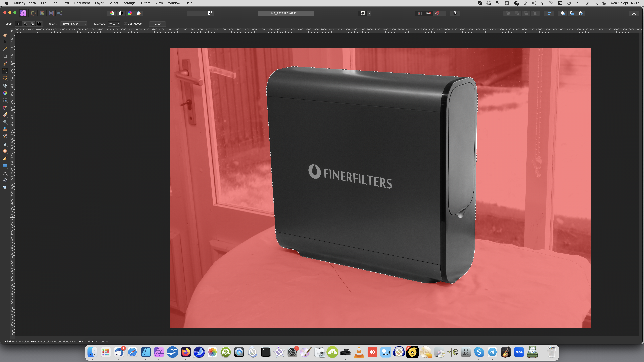This screenshot has height=362, width=644.
Task: Click the Auto White Balance icon
Action: click(x=138, y=13)
